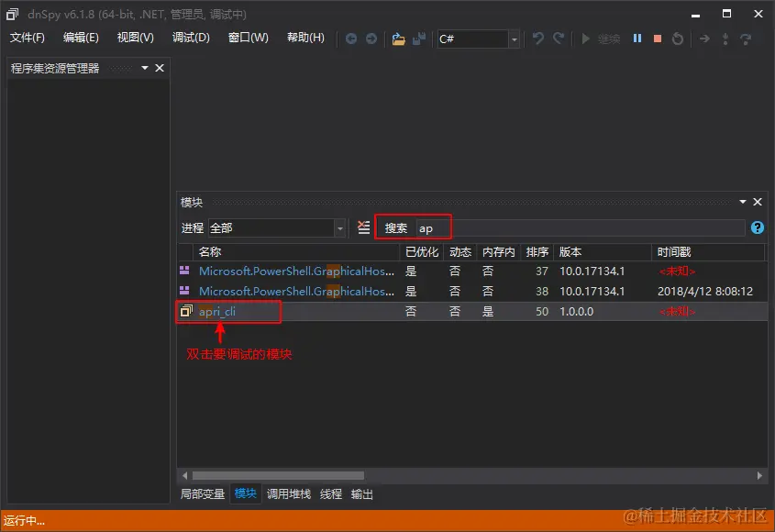
Task: Navigate backward with the toolbar back arrow
Action: tap(351, 39)
